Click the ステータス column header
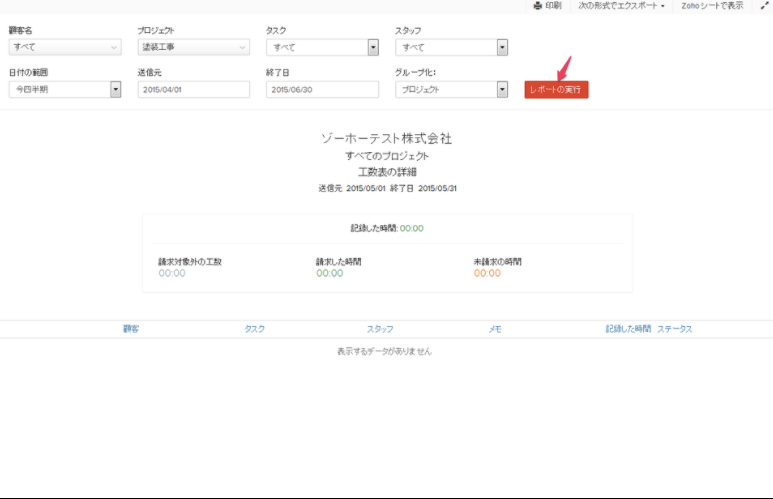Viewport: 773px width, 499px height. 675,328
